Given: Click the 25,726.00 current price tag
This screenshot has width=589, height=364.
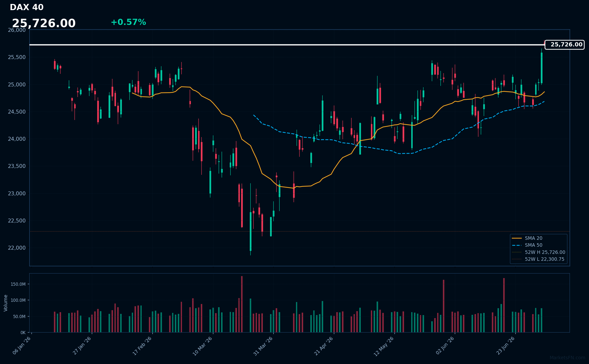Looking at the screenshot, I should tap(565, 45).
